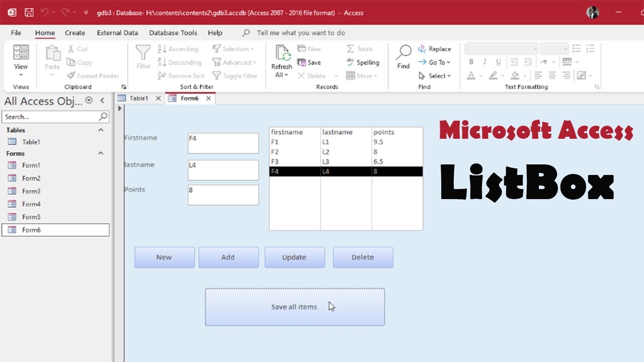Viewport: 644px width, 362px height.
Task: Select the Format Painter brush
Action: [71, 75]
